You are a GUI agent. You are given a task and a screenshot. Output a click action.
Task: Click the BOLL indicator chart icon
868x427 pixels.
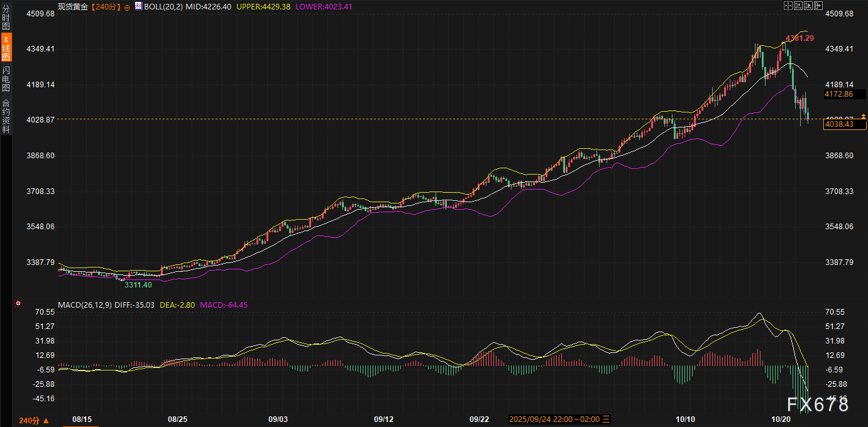(138, 6)
